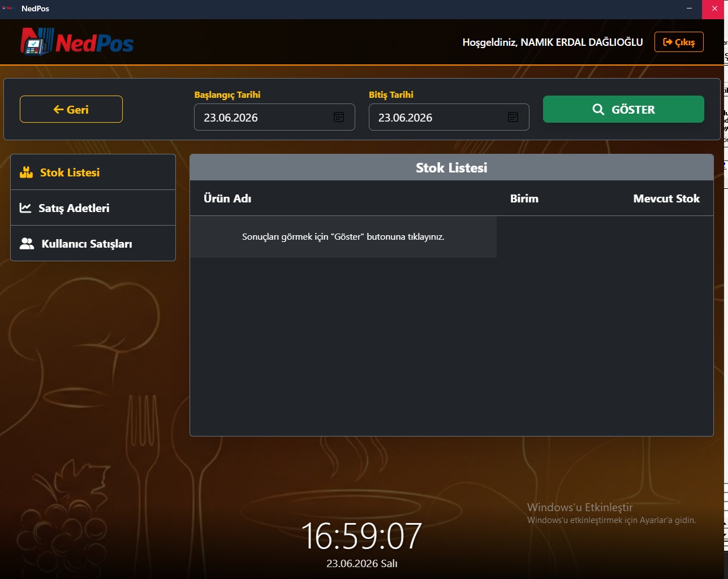Click the users icon beside Kullanıcı Satışları
728x579 pixels.
(x=27, y=244)
